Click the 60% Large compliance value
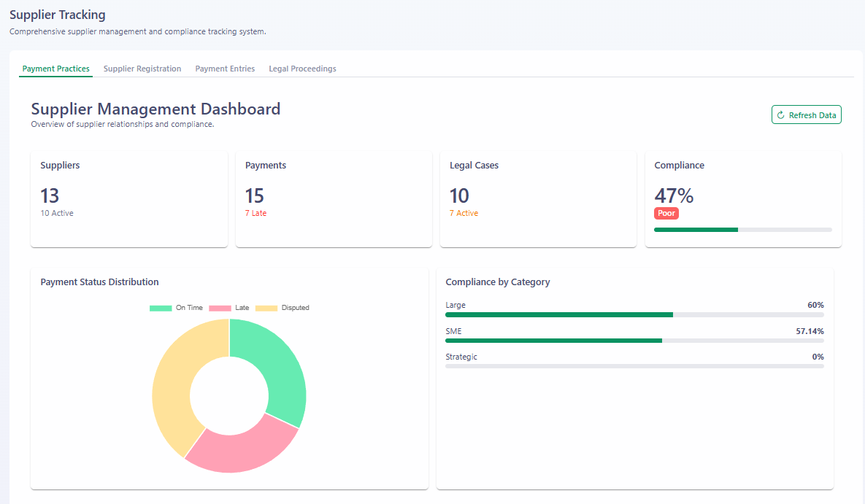Viewport: 865px width, 504px height. click(815, 305)
